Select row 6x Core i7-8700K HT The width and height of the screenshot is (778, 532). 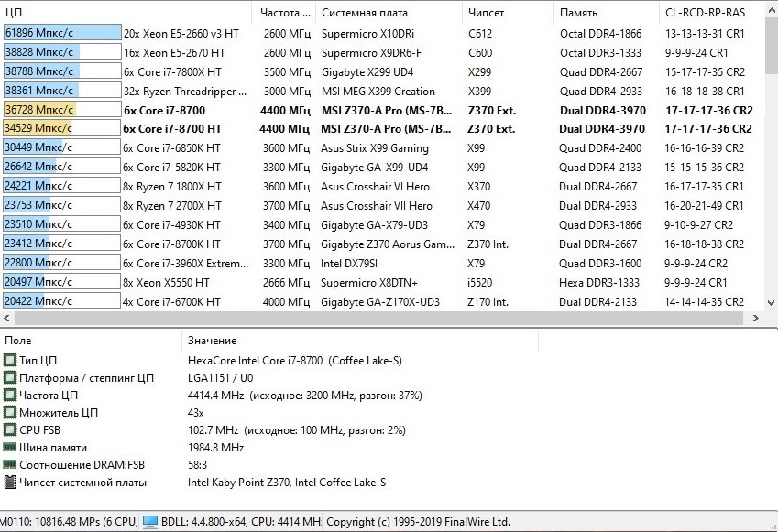382,244
